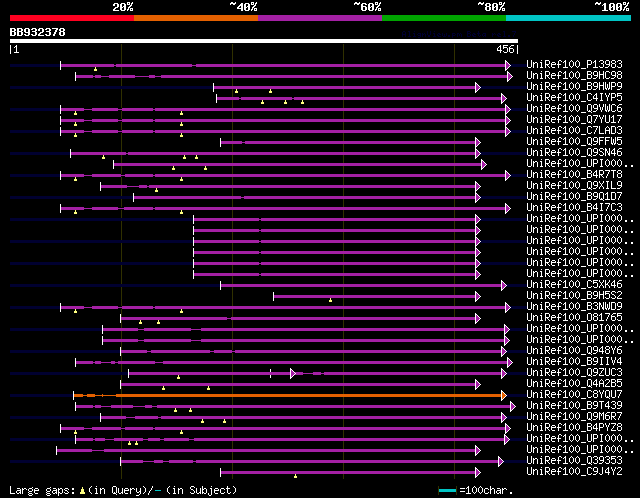Click the UniRef100_Q9SN46 label
Viewport: 640px width, 498px height.
[x=574, y=152]
